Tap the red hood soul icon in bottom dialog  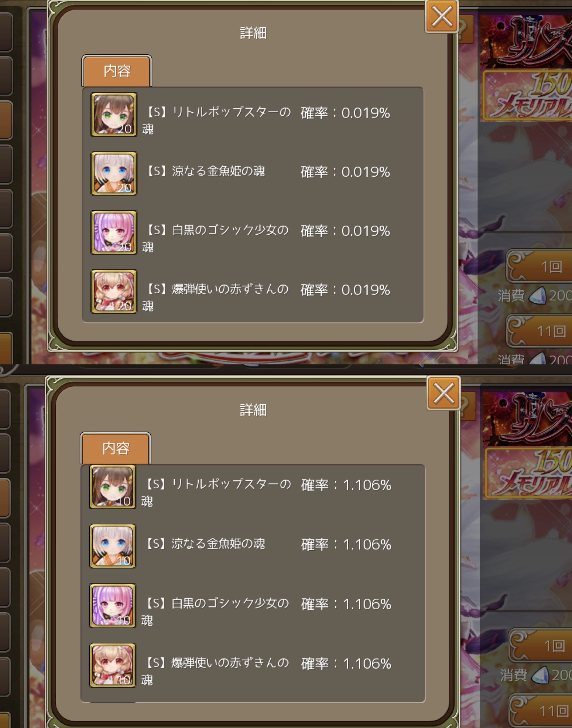click(113, 665)
